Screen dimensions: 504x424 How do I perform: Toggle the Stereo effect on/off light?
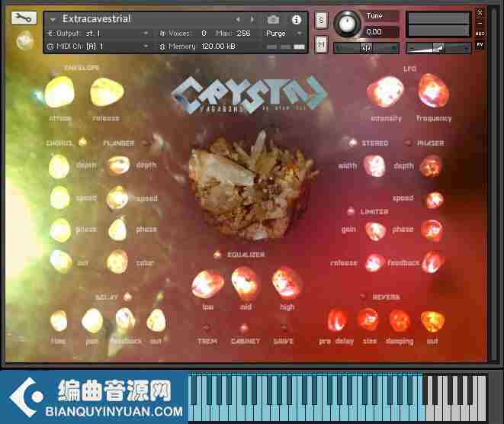(353, 143)
